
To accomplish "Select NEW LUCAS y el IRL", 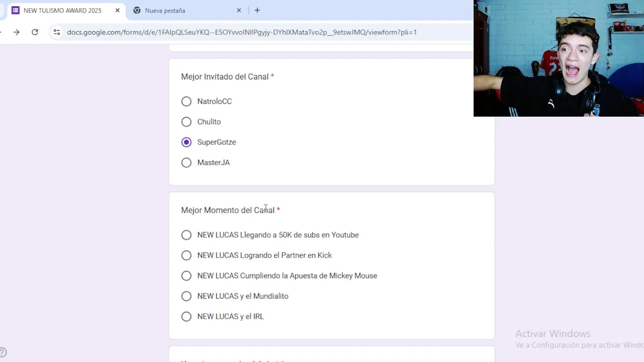I will (187, 316).
